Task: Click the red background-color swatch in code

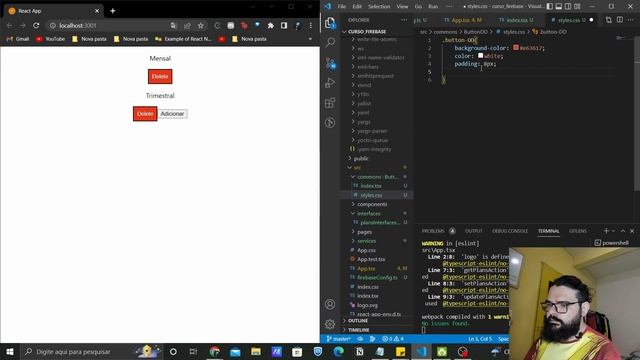Action: (516, 48)
